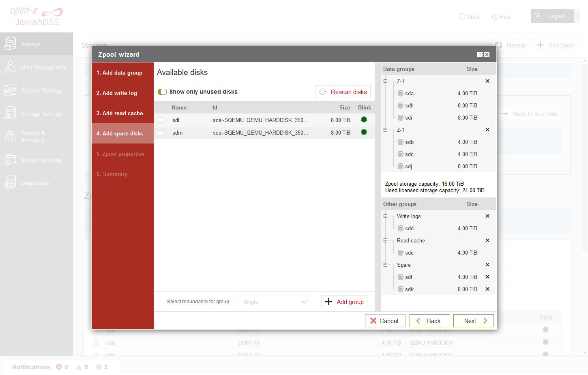
Task: Collapse the Spare group
Action: point(385,265)
